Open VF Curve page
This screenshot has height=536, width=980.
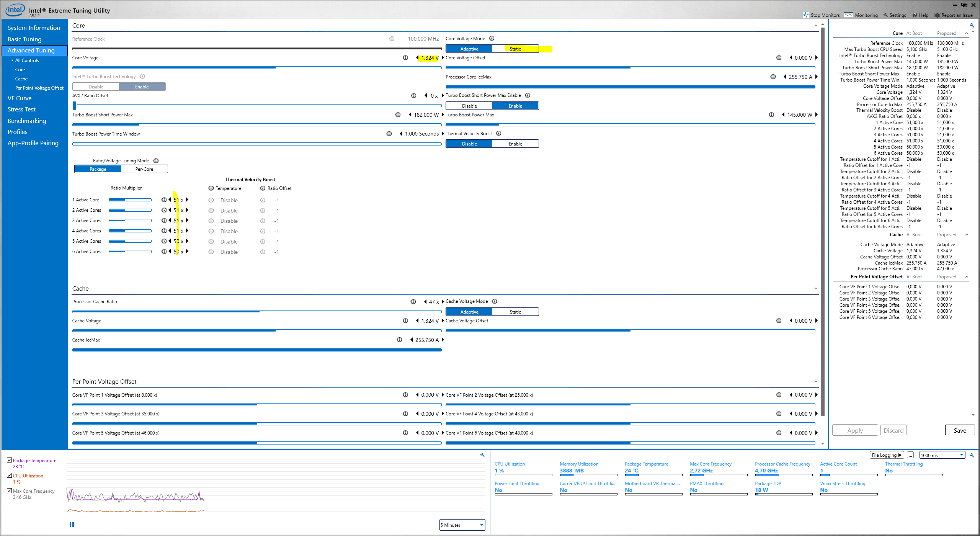click(x=20, y=98)
